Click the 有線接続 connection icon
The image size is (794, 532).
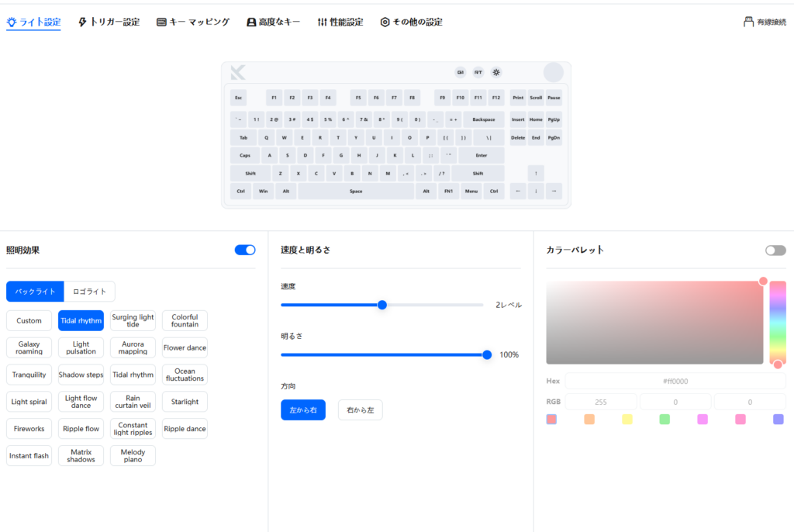[x=748, y=22]
